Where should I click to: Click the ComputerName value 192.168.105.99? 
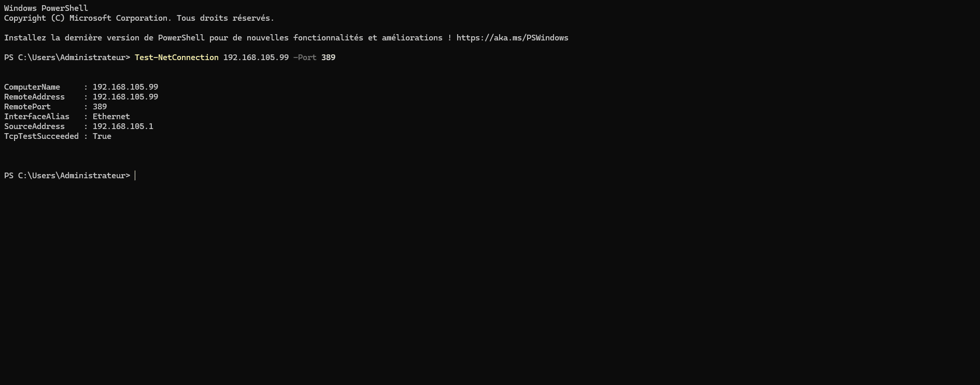(125, 87)
